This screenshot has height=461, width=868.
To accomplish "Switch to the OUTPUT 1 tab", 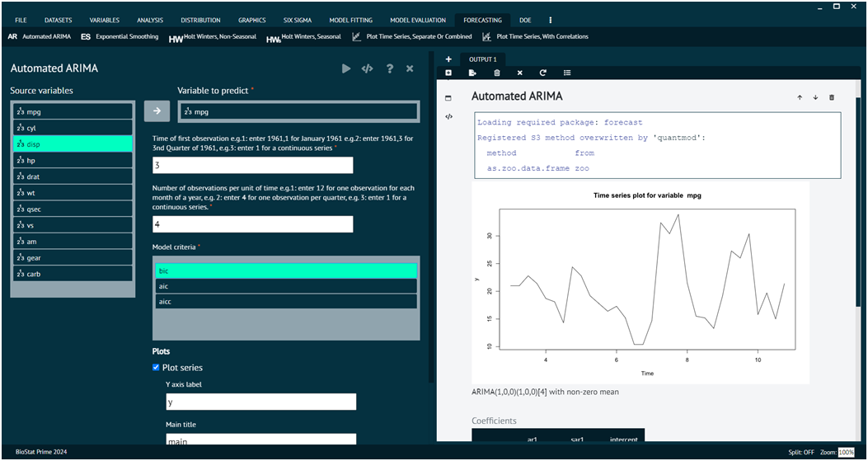I will point(483,59).
